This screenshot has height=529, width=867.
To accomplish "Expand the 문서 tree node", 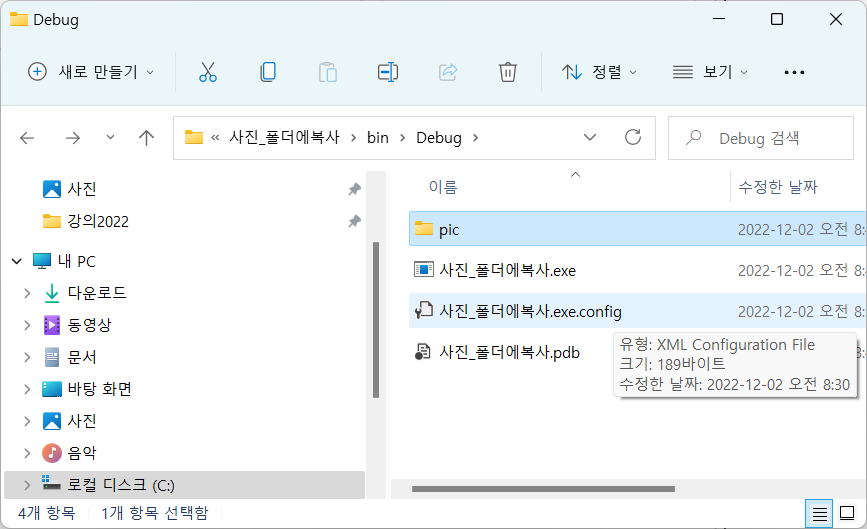I will coord(27,357).
